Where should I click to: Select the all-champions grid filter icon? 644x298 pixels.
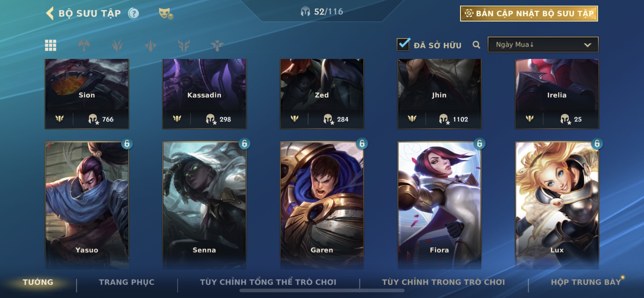tap(51, 45)
